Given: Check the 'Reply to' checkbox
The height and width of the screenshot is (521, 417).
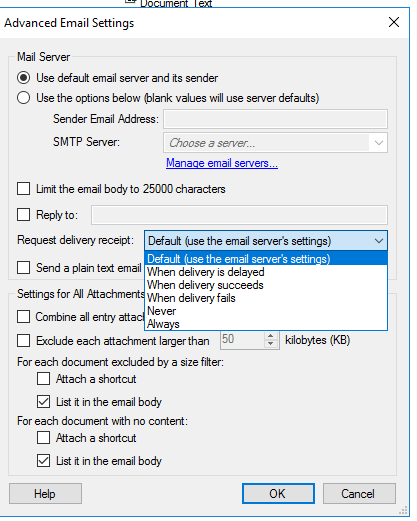Looking at the screenshot, I should tap(24, 215).
